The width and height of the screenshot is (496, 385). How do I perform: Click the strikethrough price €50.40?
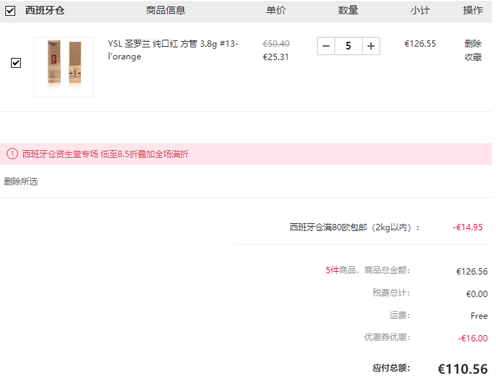coord(276,43)
